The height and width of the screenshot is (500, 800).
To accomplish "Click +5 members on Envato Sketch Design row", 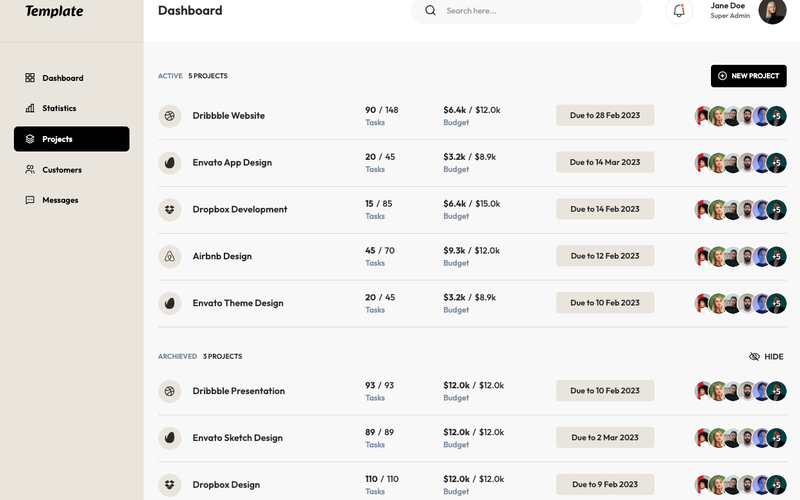I will 777,439.
